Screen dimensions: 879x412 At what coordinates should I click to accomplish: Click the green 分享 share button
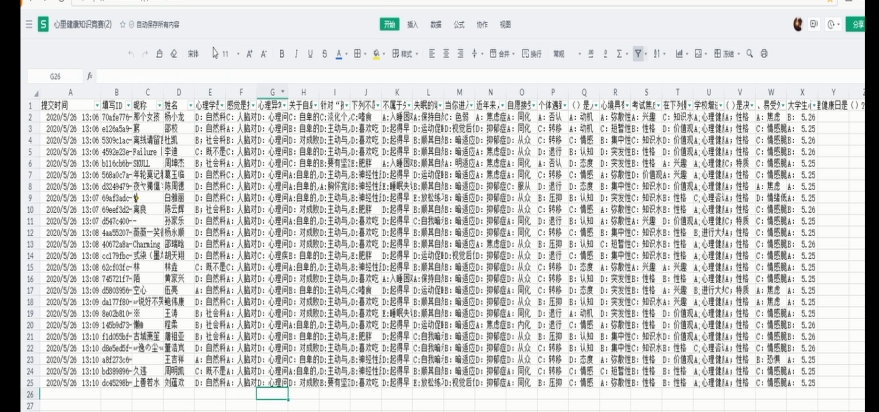click(856, 25)
